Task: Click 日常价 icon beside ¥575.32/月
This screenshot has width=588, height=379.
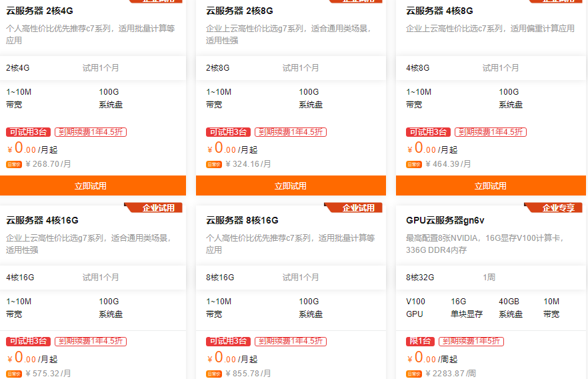Action: 14,374
